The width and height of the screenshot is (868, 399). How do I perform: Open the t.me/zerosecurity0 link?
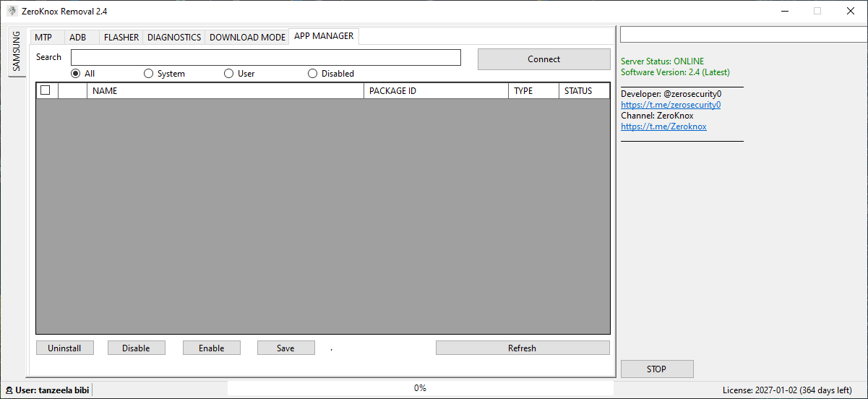coord(671,105)
